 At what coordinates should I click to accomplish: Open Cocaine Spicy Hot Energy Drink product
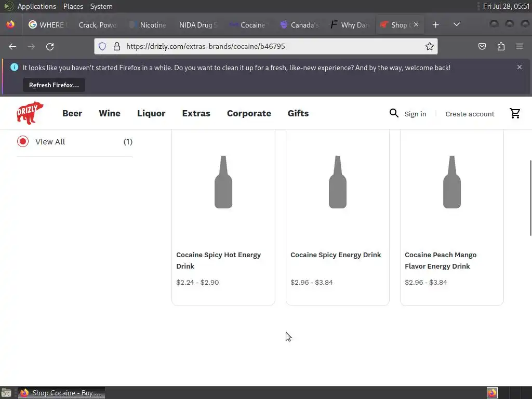(x=219, y=260)
